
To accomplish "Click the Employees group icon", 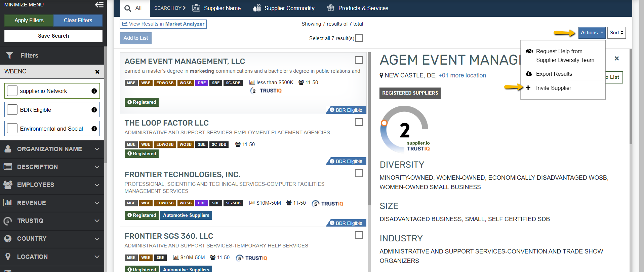I will [8, 184].
